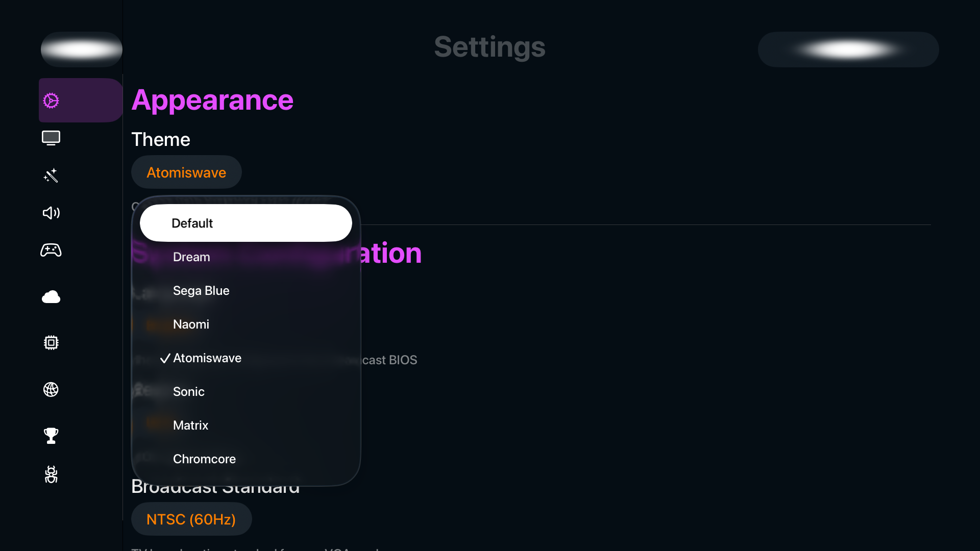Image resolution: width=980 pixels, height=551 pixels.
Task: Open the Atomiswave theme dropdown
Action: [x=186, y=172]
